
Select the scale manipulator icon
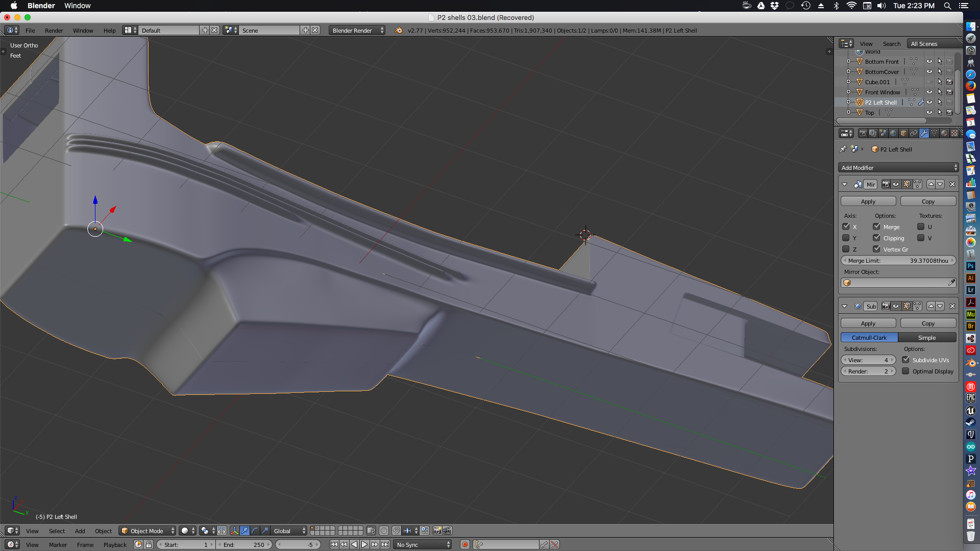[265, 531]
